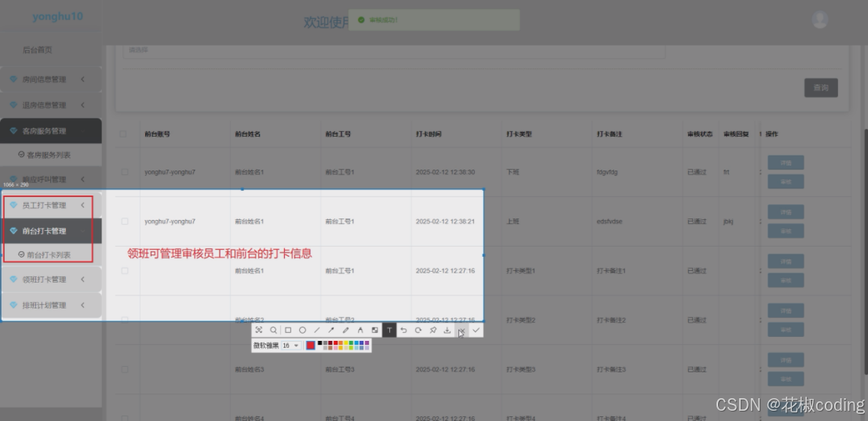Expand 退房信息管理 via its chevron

pyautogui.click(x=82, y=104)
